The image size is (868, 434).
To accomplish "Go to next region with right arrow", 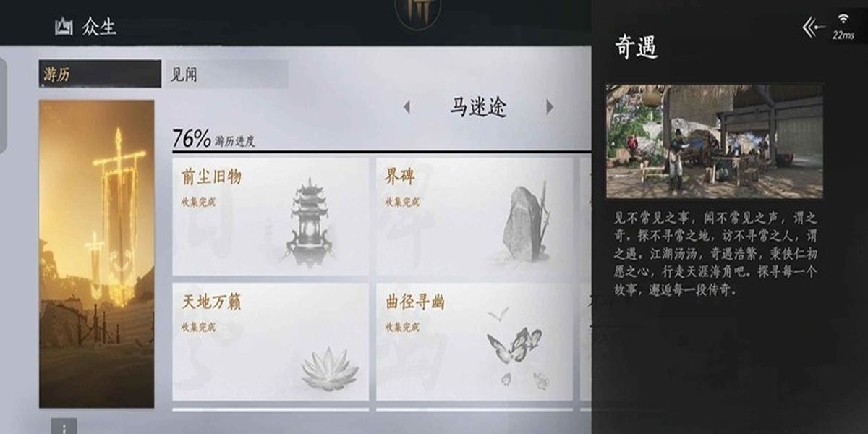I will [x=550, y=107].
